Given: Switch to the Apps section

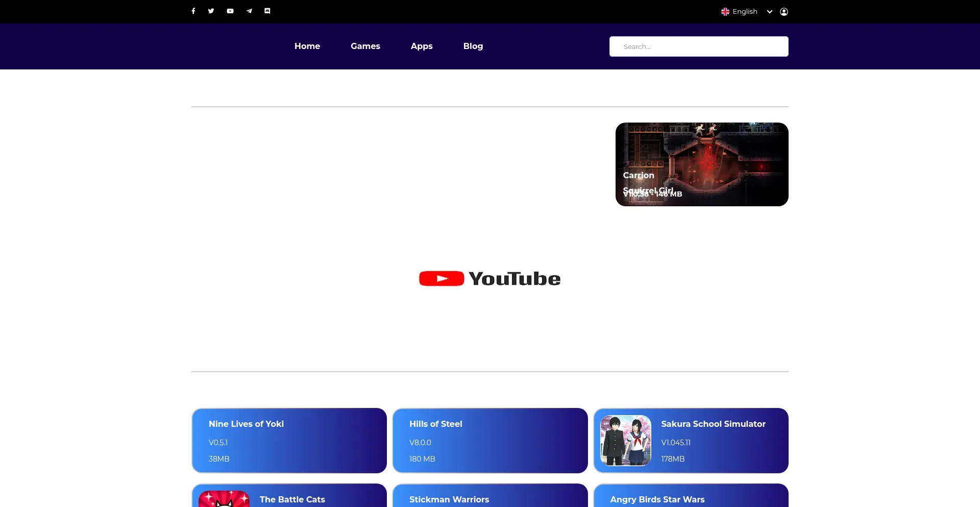Looking at the screenshot, I should pos(422,46).
